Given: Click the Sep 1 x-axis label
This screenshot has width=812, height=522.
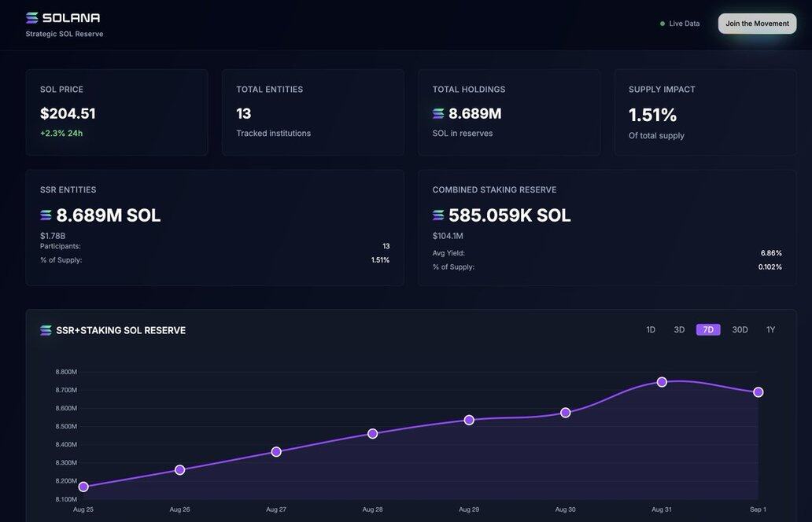Looking at the screenshot, I should coord(758,509).
